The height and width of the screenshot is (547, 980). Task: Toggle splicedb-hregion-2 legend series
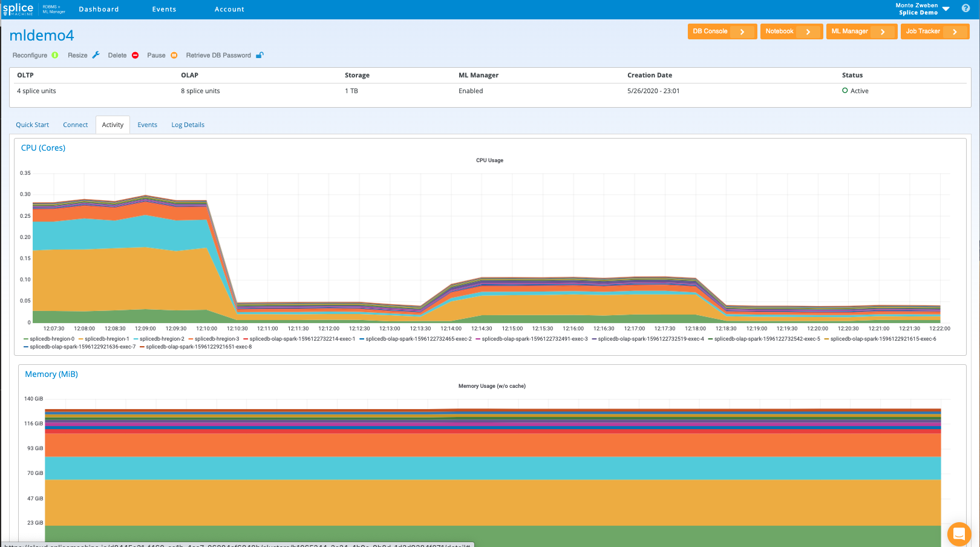click(x=159, y=339)
